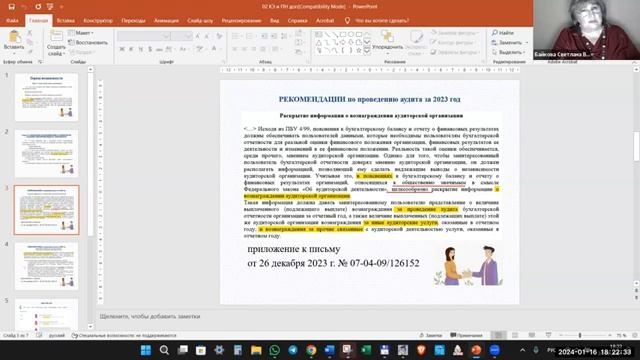Click the Comments (Примечания) status bar button
Screen dimensions: 640x360
coord(467,335)
